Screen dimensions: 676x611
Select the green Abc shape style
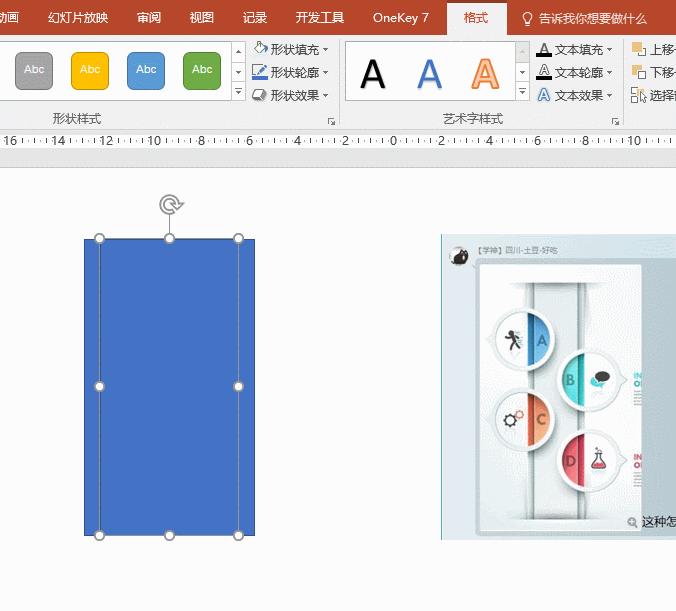pos(202,70)
